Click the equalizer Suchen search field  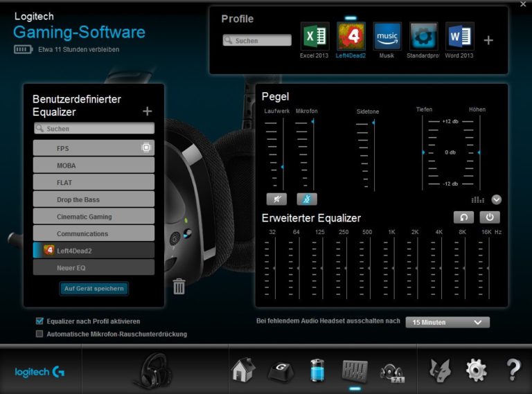click(x=94, y=129)
